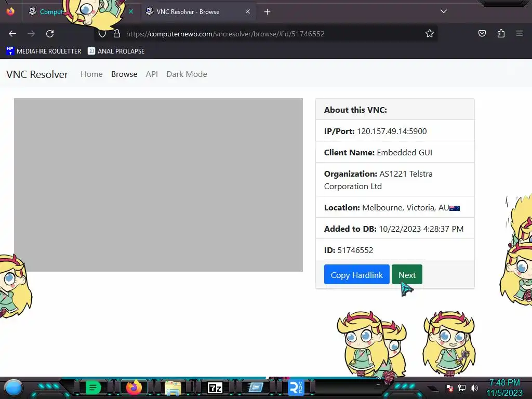
Task: Click the green Next button
Action: [x=407, y=274]
